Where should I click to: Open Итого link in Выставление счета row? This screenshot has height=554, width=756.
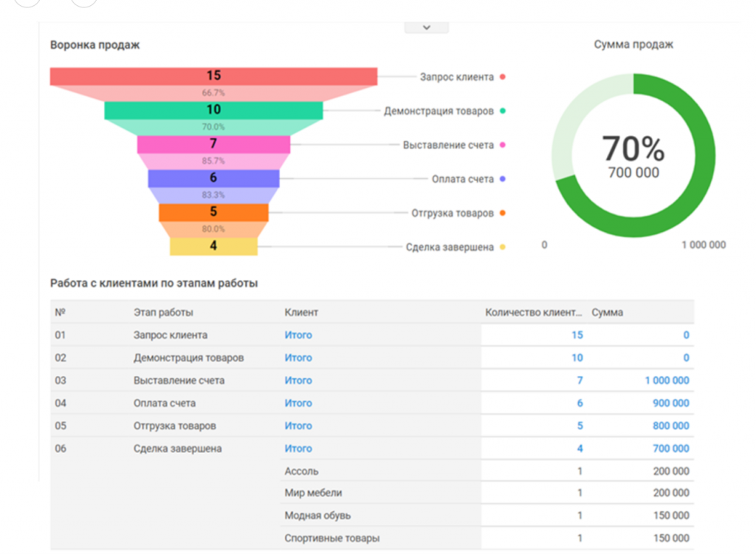(x=298, y=380)
